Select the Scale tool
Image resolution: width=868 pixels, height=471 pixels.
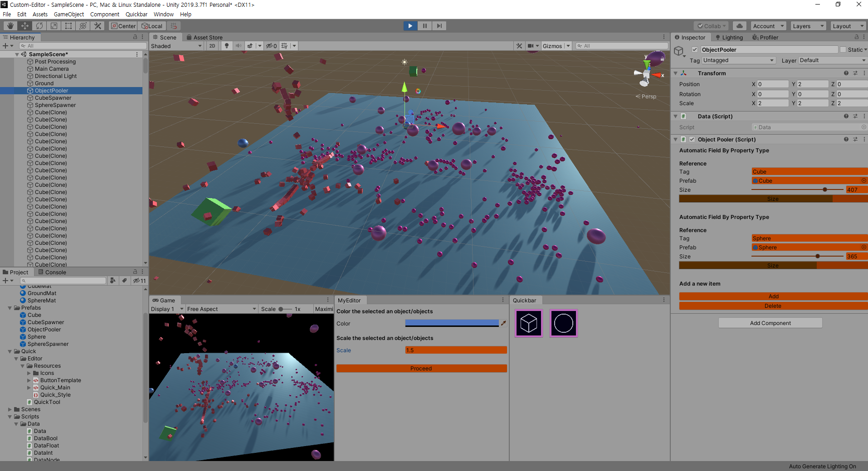pyautogui.click(x=54, y=26)
